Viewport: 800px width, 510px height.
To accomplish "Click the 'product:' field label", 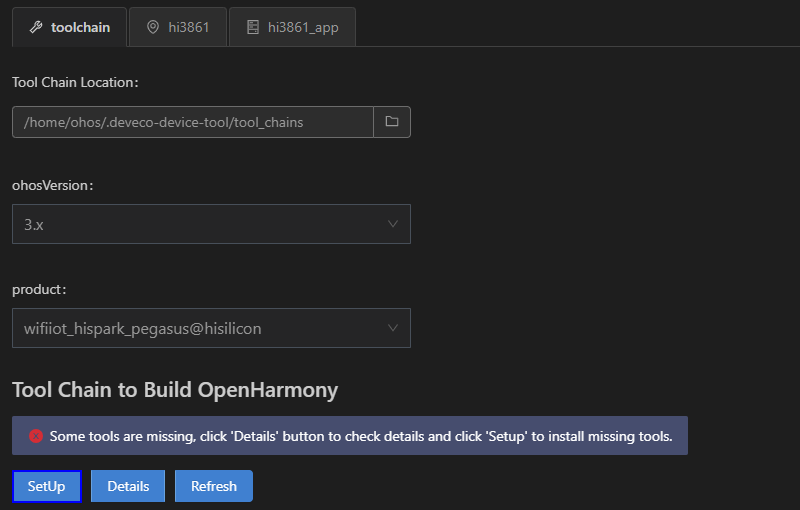I will click(x=39, y=289).
